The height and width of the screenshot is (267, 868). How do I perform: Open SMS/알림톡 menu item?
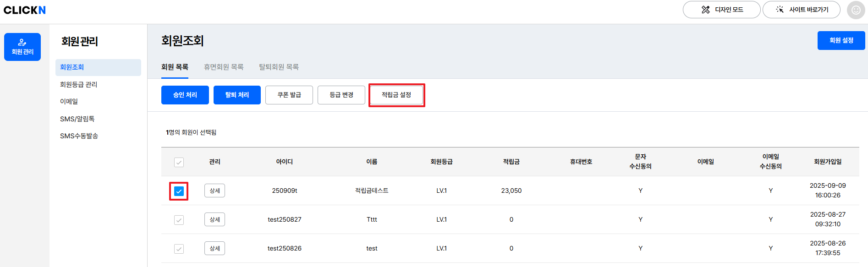[x=77, y=119]
